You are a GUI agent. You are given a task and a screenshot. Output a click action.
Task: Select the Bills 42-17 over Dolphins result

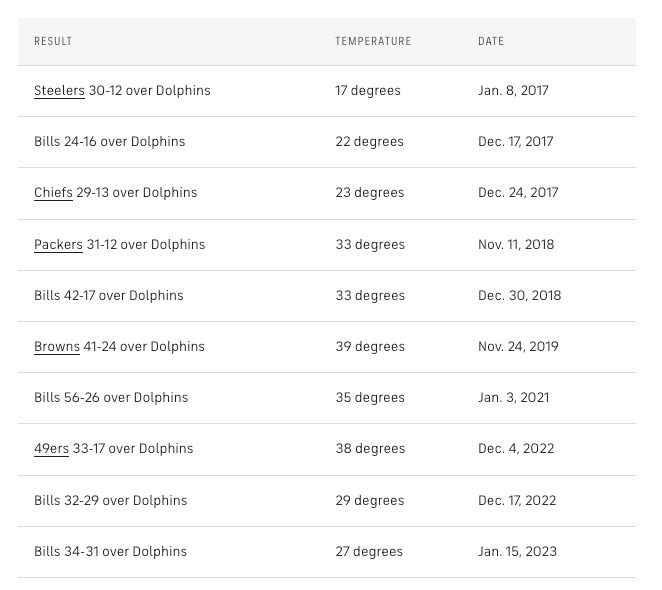coord(109,295)
